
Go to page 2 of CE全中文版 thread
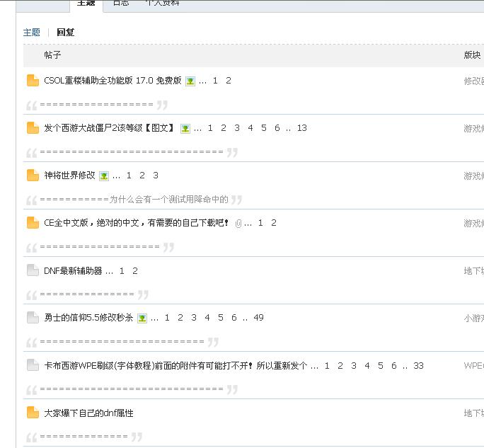[x=274, y=223]
